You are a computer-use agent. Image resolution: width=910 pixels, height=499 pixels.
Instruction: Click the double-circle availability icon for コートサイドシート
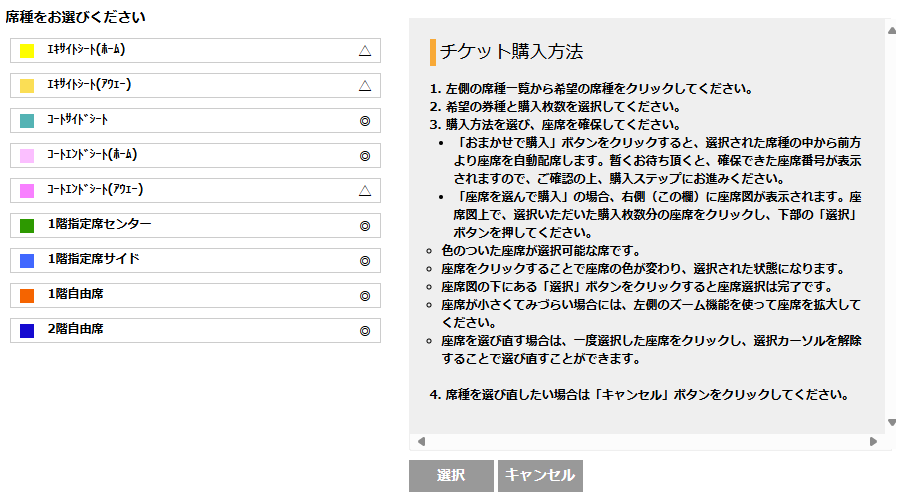pyautogui.click(x=365, y=120)
